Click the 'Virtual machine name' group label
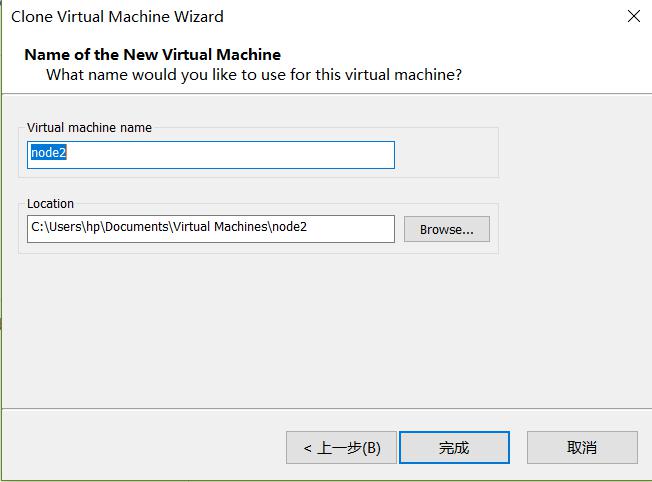The width and height of the screenshot is (652, 482). [x=89, y=128]
